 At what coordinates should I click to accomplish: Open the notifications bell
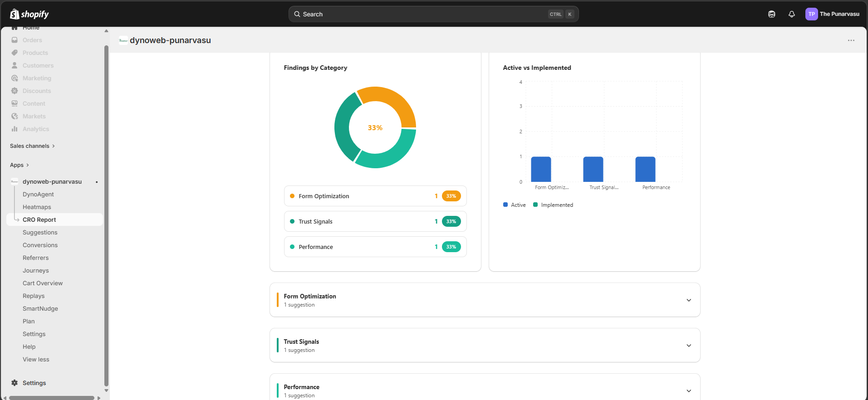pos(791,14)
